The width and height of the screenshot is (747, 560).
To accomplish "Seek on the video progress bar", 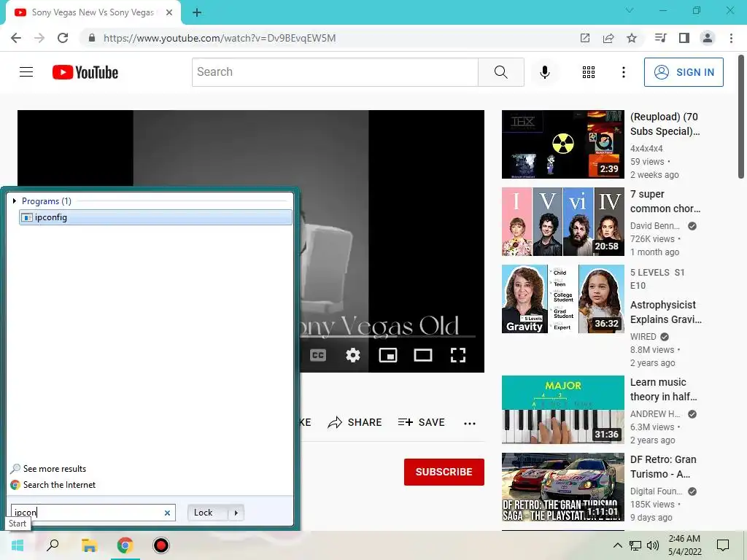I will 388,336.
